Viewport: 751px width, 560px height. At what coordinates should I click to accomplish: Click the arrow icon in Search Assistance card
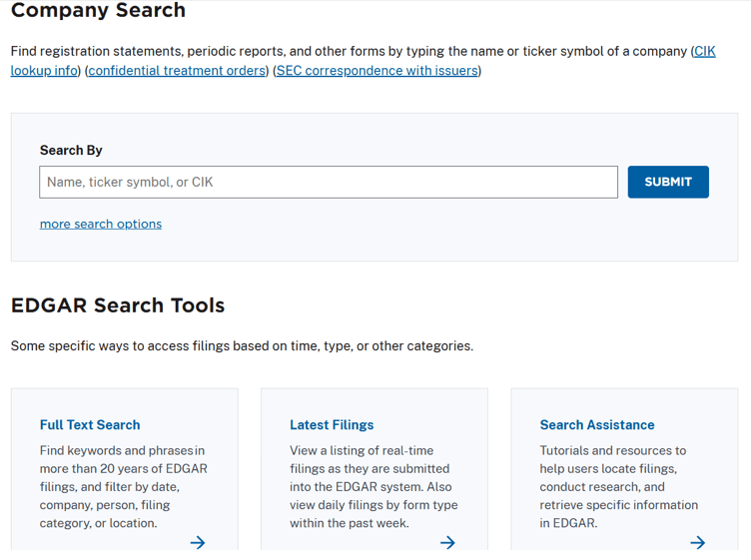click(x=697, y=542)
